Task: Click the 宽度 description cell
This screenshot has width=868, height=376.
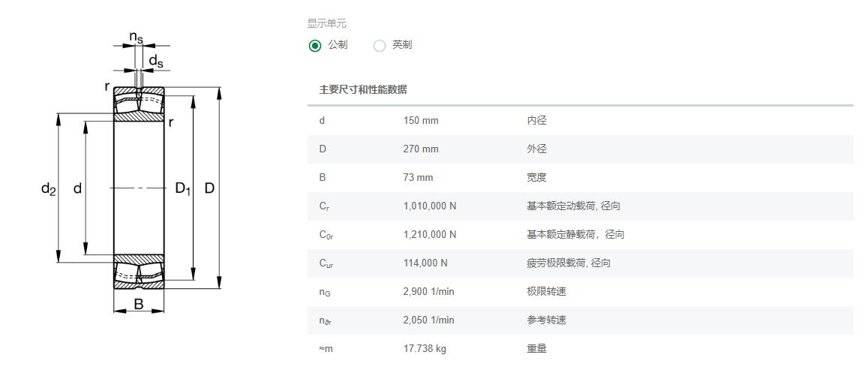Action: (x=536, y=177)
